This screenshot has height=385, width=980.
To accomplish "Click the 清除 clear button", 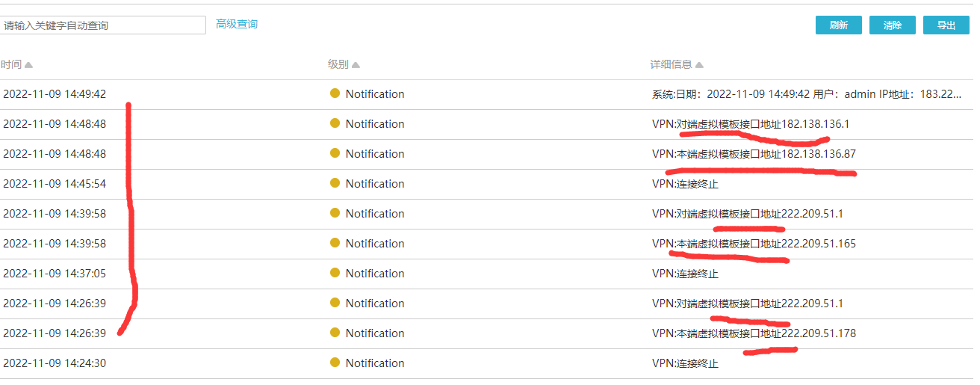I will (892, 25).
